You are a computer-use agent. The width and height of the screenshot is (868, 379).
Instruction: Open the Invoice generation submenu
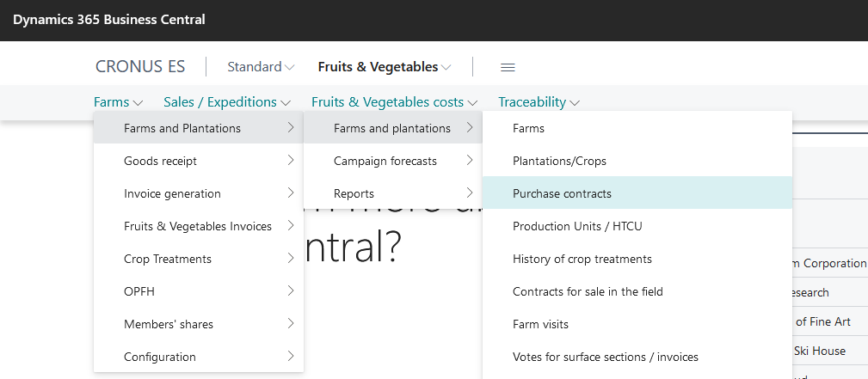199,193
